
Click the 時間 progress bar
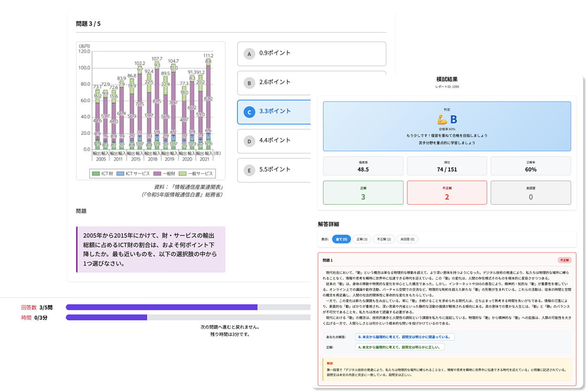(x=189, y=317)
